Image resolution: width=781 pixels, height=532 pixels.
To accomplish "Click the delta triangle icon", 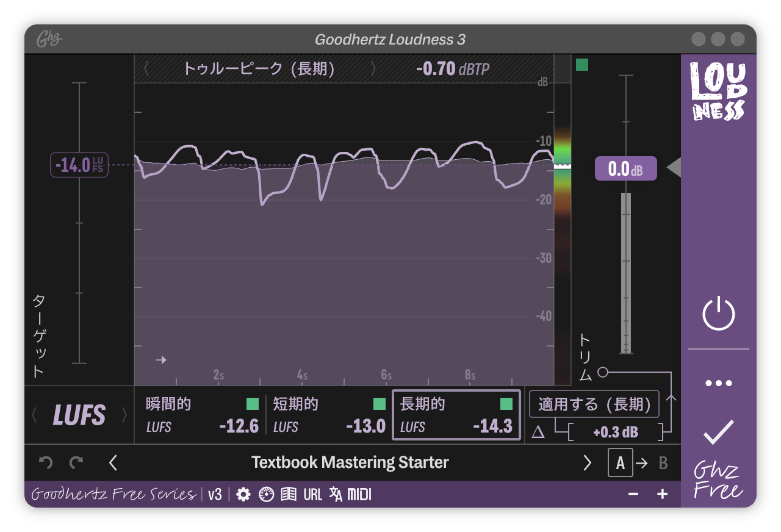I will [538, 433].
